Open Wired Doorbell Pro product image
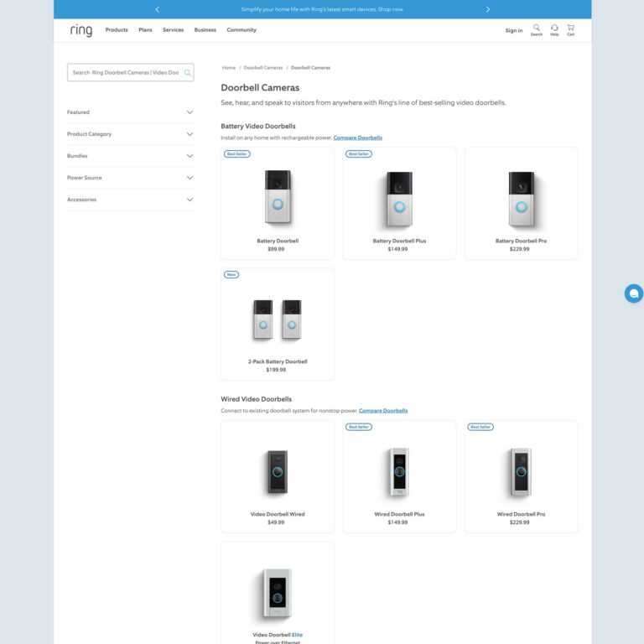 point(522,472)
